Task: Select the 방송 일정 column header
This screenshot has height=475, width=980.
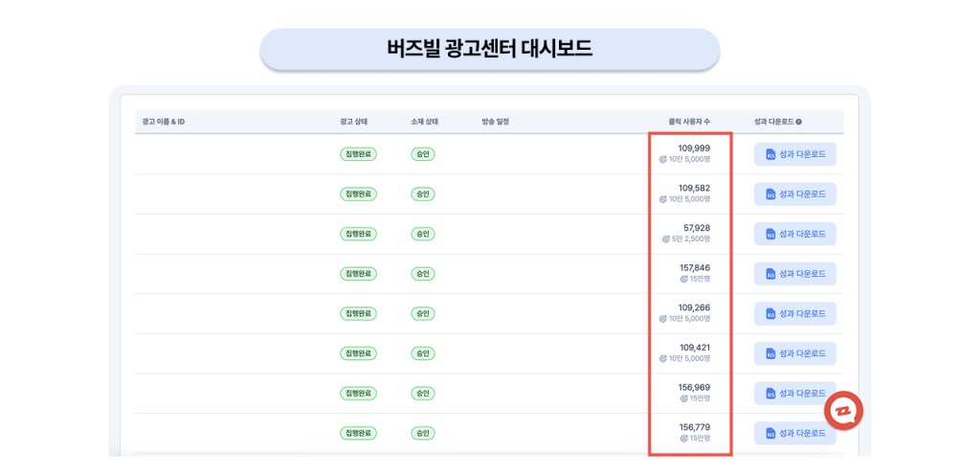Action: coord(491,122)
